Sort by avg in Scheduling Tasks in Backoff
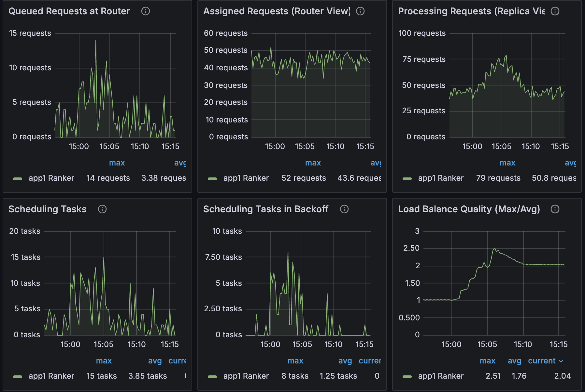Image resolution: width=585 pixels, height=392 pixels. coord(345,361)
